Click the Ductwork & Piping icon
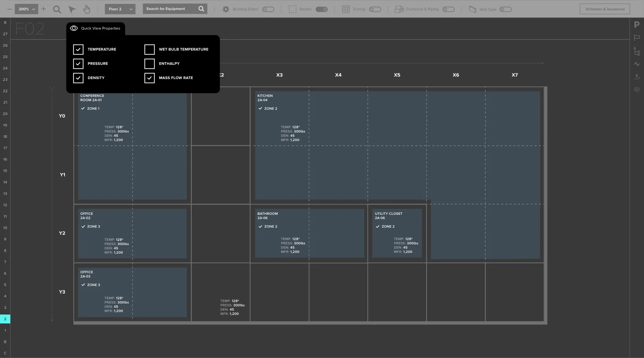The width and height of the screenshot is (644, 358). 399,9
